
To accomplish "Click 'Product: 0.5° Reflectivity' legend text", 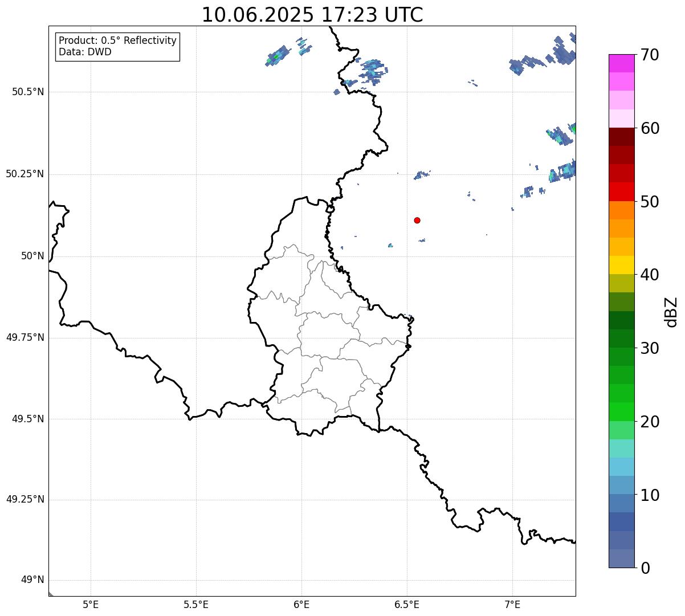I will click(117, 41).
